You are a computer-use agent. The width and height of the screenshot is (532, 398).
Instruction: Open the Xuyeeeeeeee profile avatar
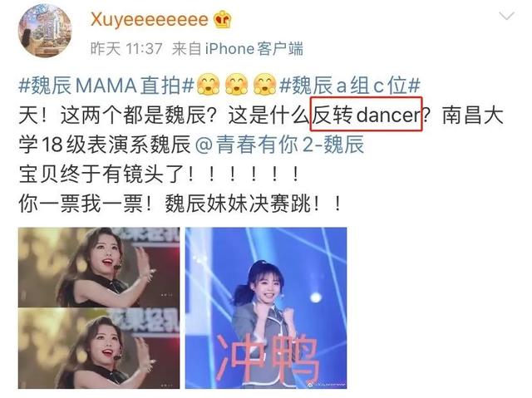coord(45,31)
